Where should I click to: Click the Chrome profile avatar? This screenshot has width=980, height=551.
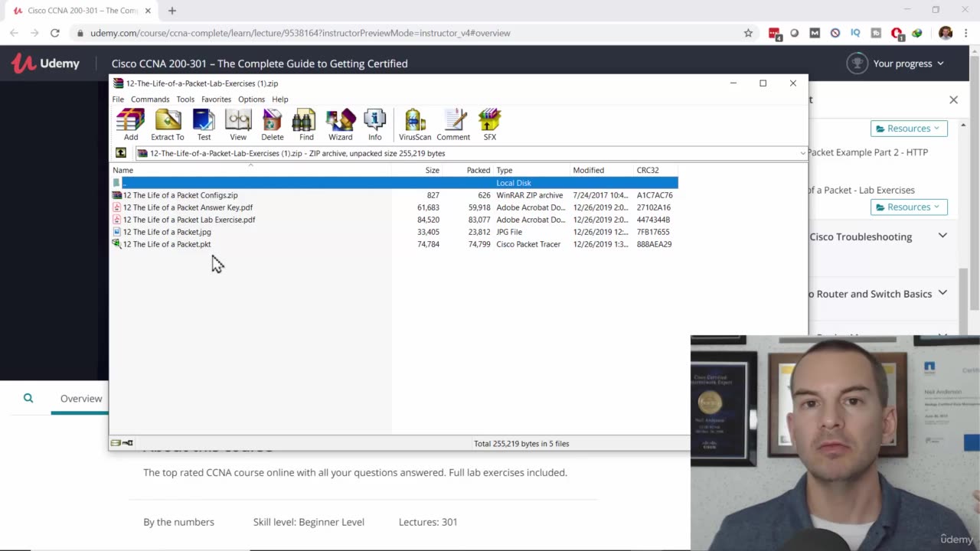coord(946,33)
